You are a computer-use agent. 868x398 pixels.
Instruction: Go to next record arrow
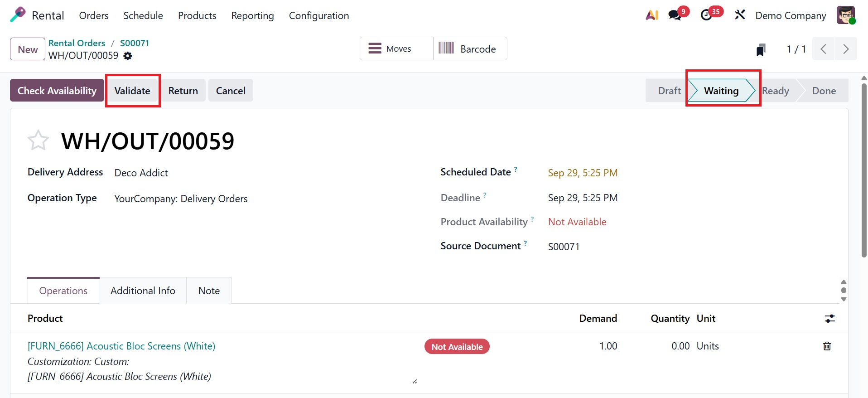coord(845,49)
